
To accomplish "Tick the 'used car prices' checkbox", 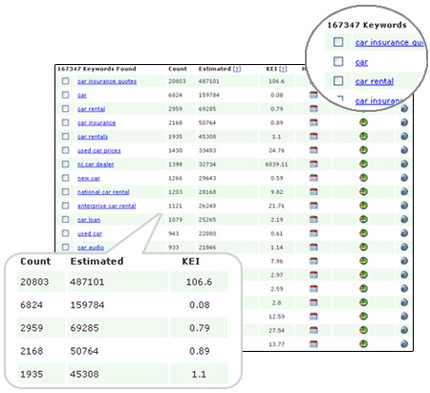I will [x=65, y=150].
